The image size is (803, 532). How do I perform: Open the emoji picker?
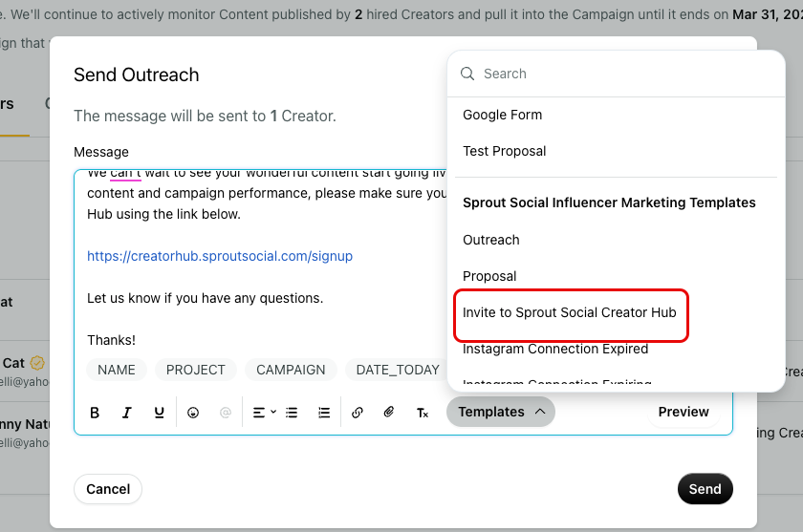click(x=193, y=413)
